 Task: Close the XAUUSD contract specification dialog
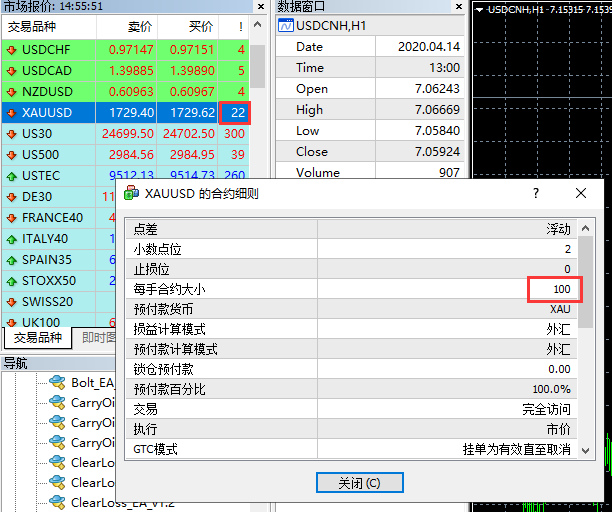pos(581,193)
